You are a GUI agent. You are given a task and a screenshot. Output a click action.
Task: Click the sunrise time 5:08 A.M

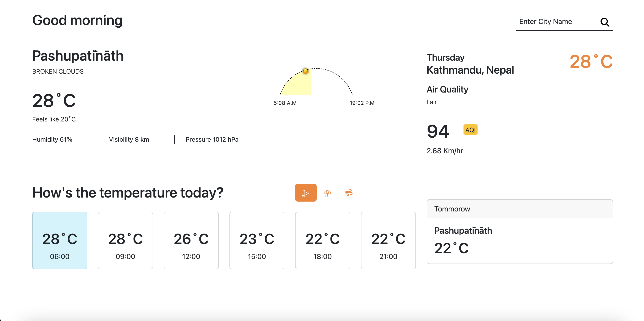point(285,103)
